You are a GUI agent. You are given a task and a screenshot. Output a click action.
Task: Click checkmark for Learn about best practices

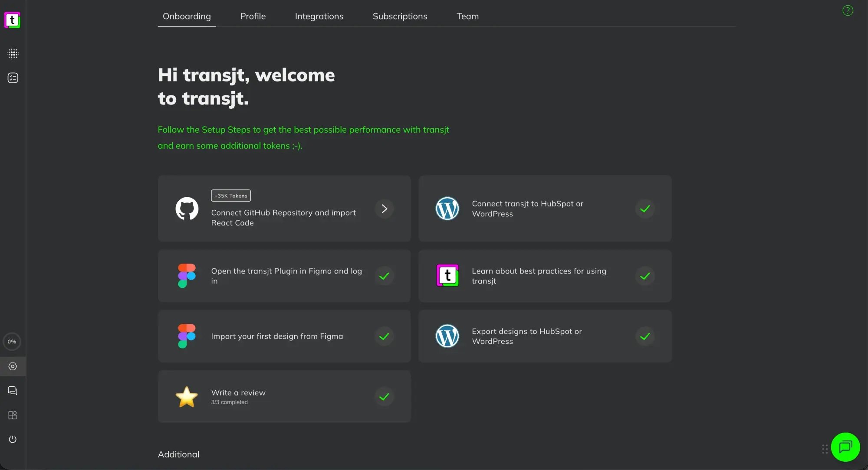645,276
